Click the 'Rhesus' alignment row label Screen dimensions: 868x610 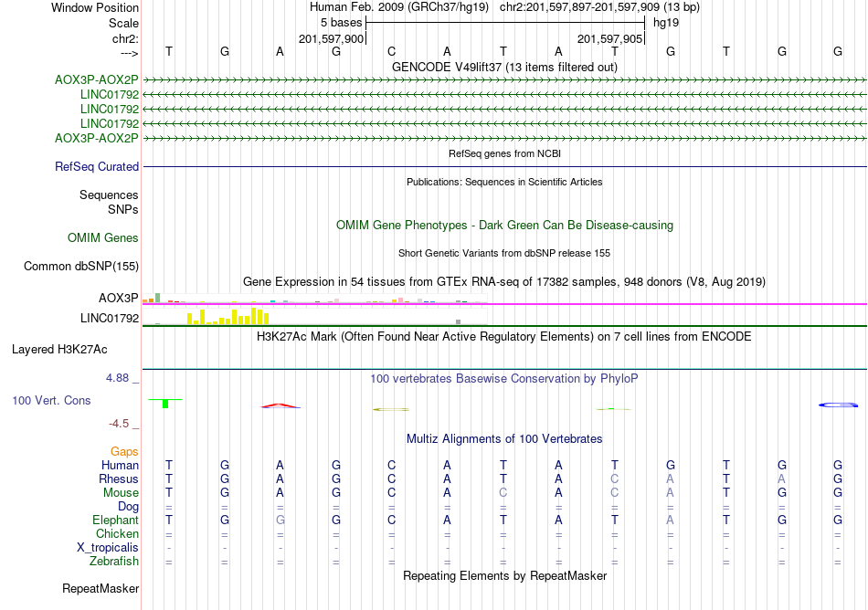119,479
